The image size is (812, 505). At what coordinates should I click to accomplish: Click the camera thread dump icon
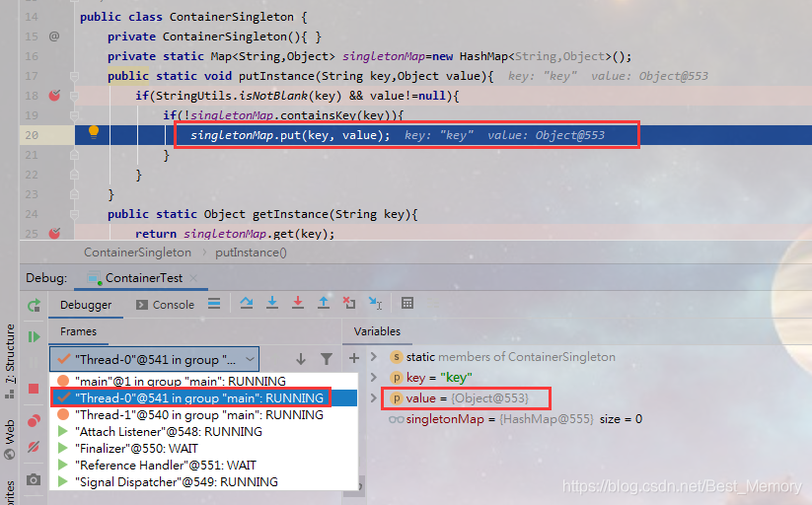click(x=34, y=479)
